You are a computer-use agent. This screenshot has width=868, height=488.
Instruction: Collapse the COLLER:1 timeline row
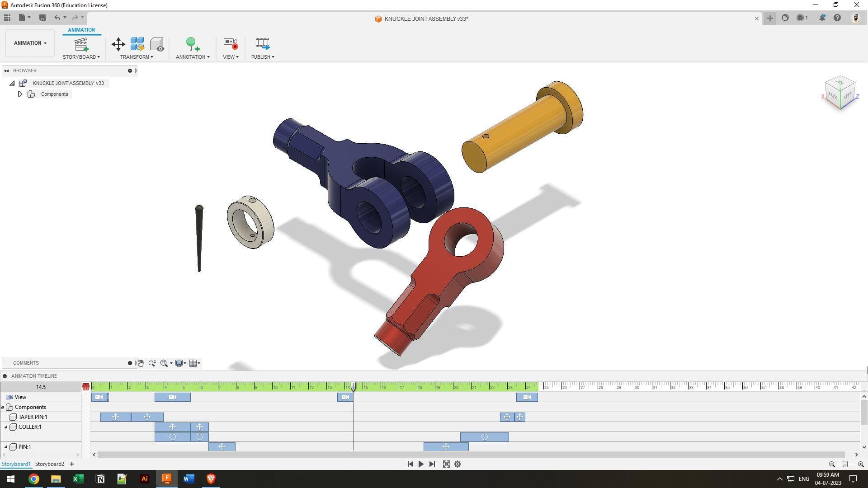[6, 427]
